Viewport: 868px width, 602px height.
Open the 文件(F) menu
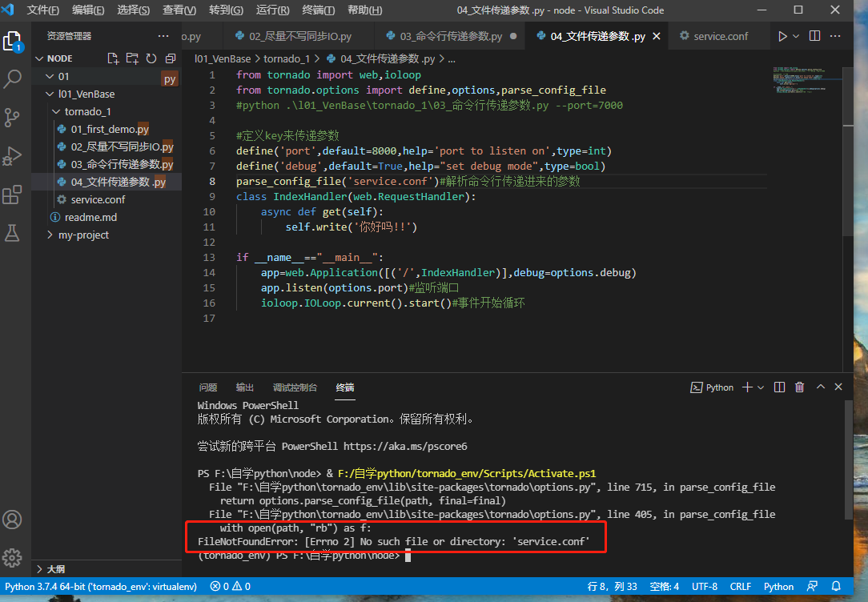[42, 10]
